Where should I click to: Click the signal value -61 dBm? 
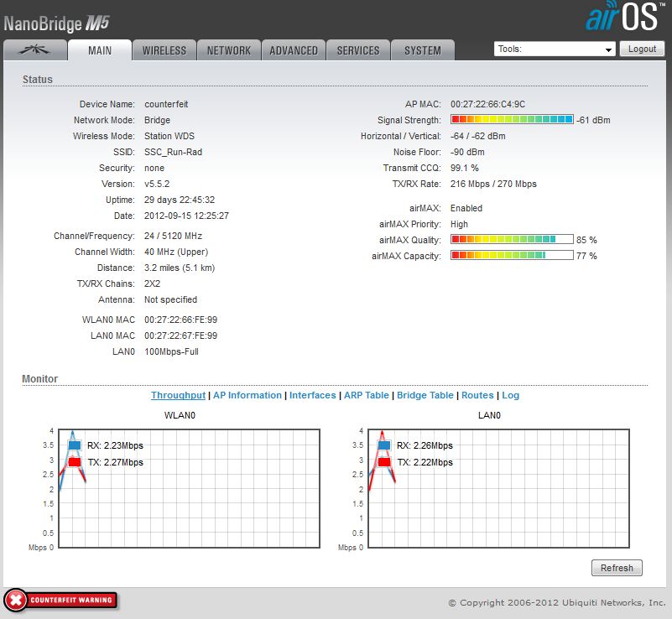click(593, 120)
